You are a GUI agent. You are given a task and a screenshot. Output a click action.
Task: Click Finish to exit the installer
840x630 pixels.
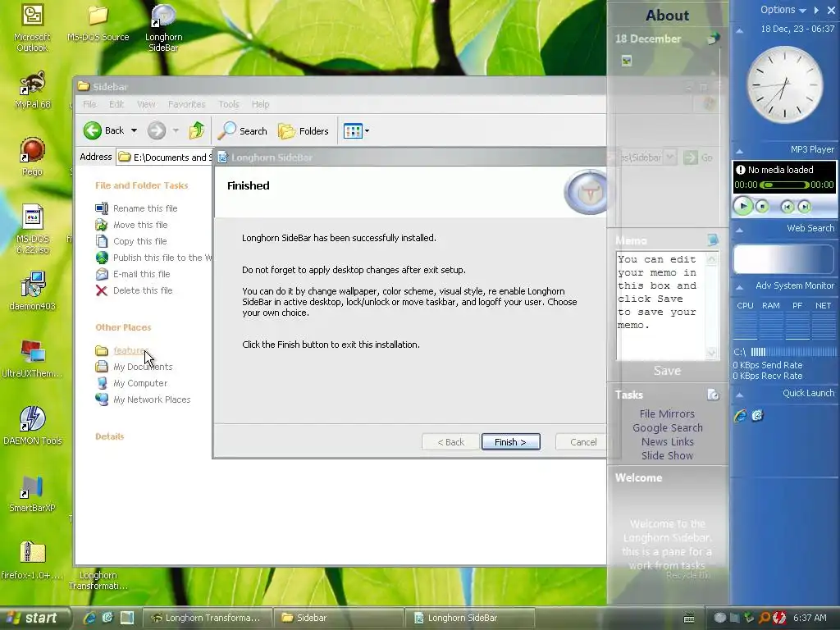[x=510, y=442]
